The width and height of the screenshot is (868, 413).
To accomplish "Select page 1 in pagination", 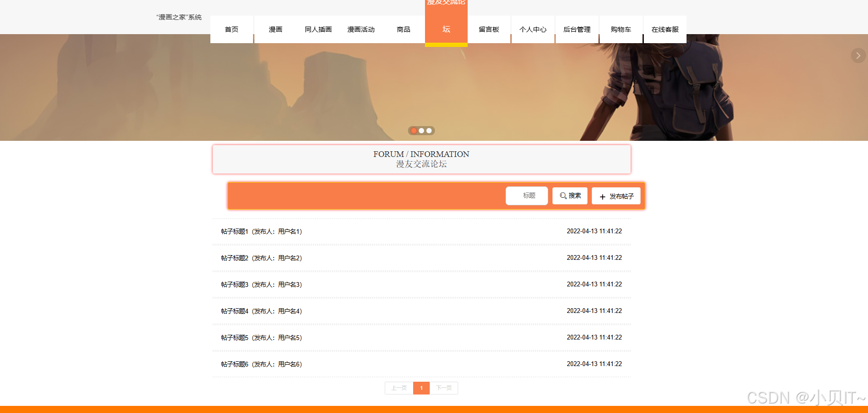I will [x=421, y=388].
